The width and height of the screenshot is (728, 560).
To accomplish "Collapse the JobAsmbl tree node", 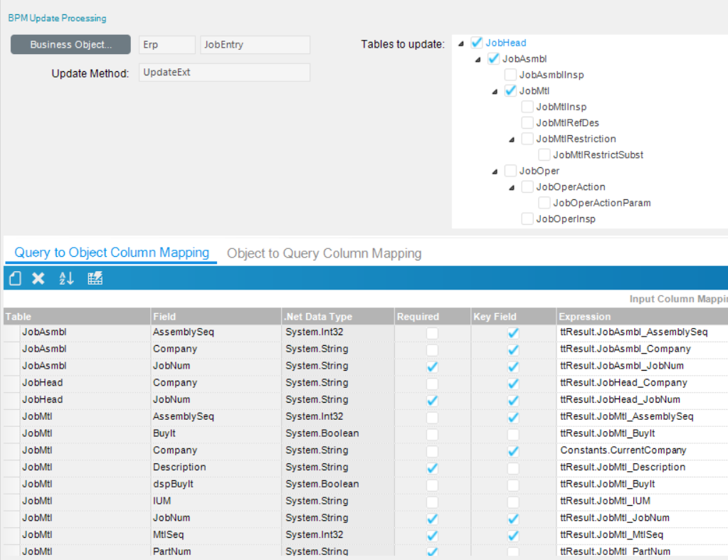I will coord(478,59).
